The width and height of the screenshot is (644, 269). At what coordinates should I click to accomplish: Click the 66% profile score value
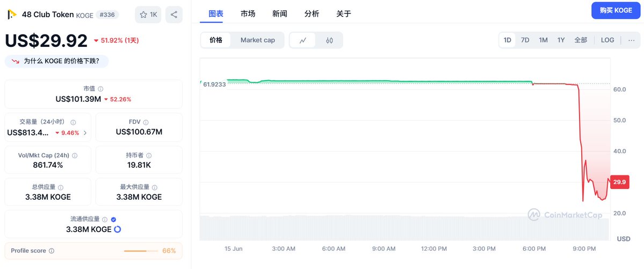169,251
